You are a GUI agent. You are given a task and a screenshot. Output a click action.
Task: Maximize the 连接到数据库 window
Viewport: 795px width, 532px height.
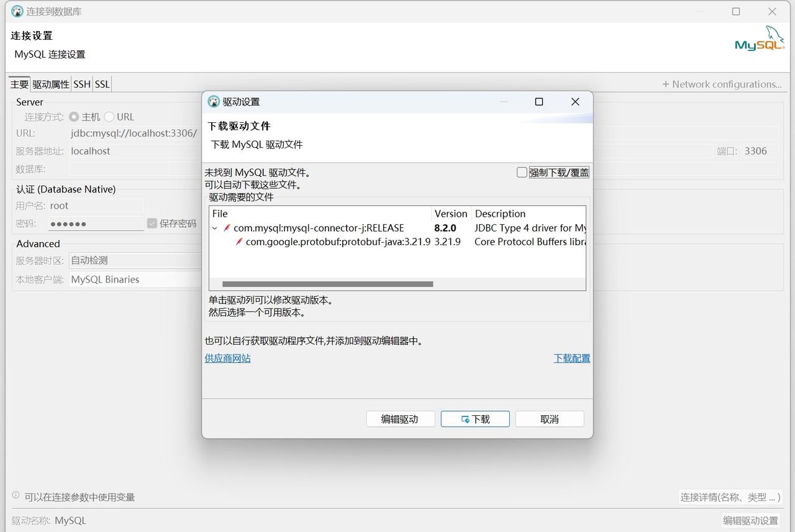click(736, 11)
